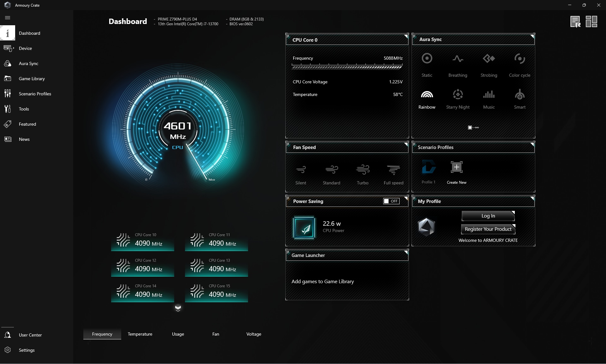The image size is (606, 364).
Task: Select the Smart lighting effect
Action: coord(520,99)
